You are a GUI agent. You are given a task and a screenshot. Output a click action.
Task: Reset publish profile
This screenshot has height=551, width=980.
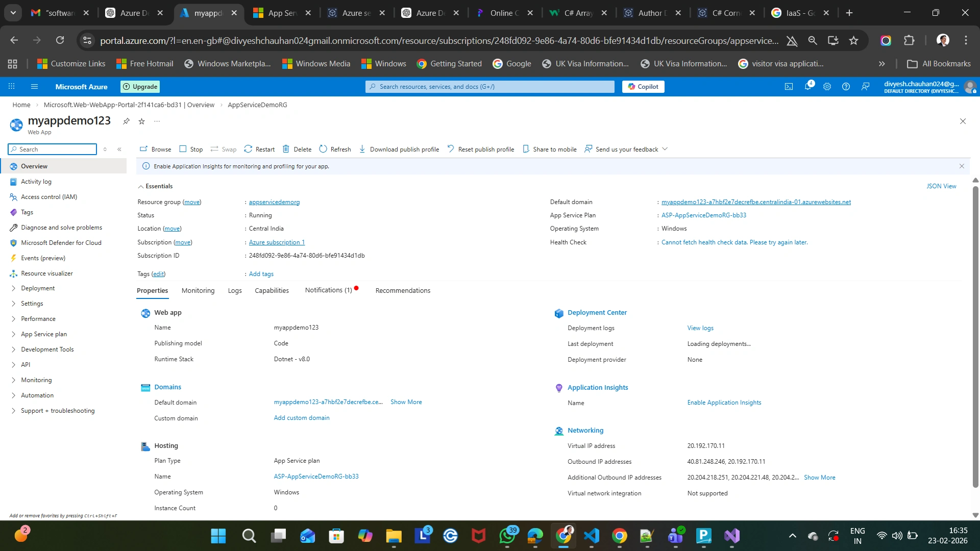(x=480, y=149)
